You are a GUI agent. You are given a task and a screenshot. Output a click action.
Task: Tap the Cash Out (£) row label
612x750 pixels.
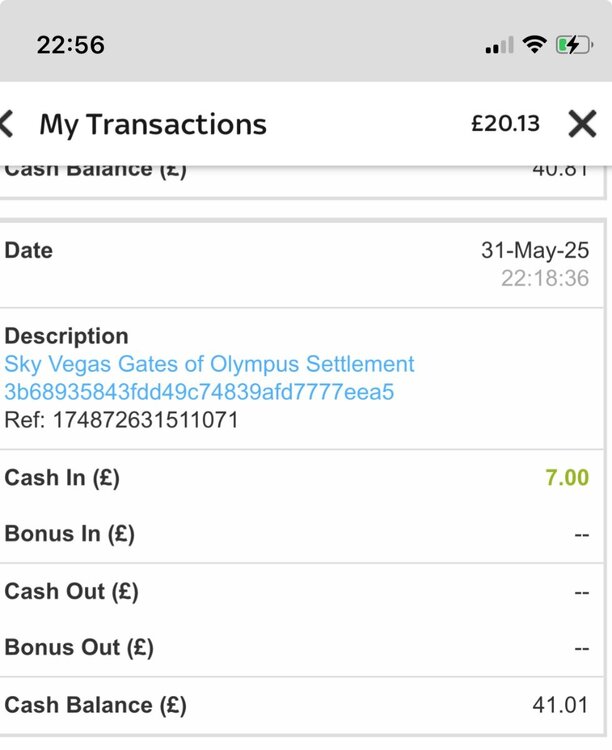[71, 591]
